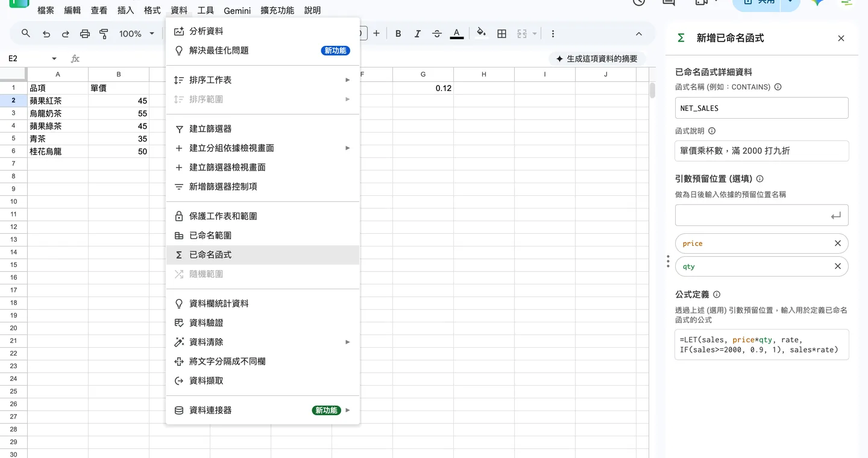
Task: Click the function name field NET_SALES
Action: pyautogui.click(x=762, y=108)
